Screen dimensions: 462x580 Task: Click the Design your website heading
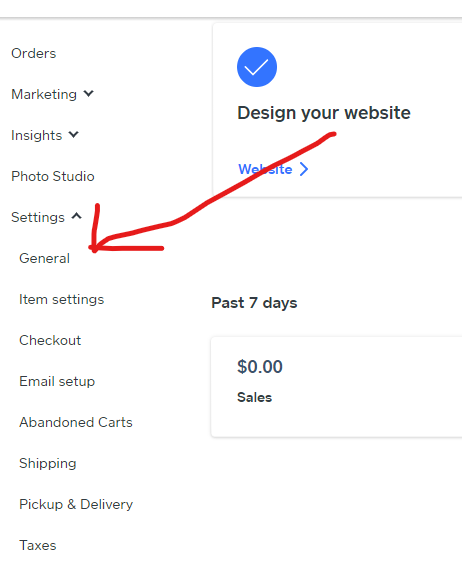coord(324,113)
